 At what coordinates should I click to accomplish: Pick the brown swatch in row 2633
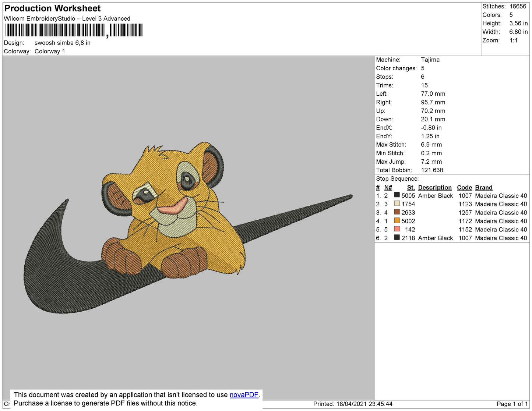click(397, 212)
